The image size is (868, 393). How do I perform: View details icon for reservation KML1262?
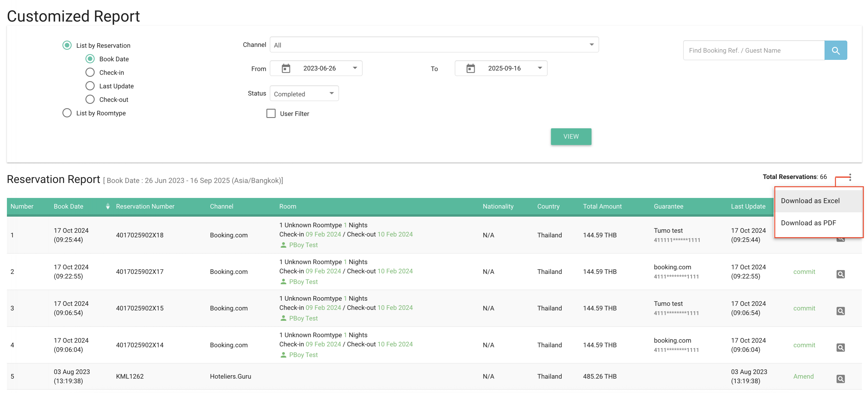click(x=840, y=379)
